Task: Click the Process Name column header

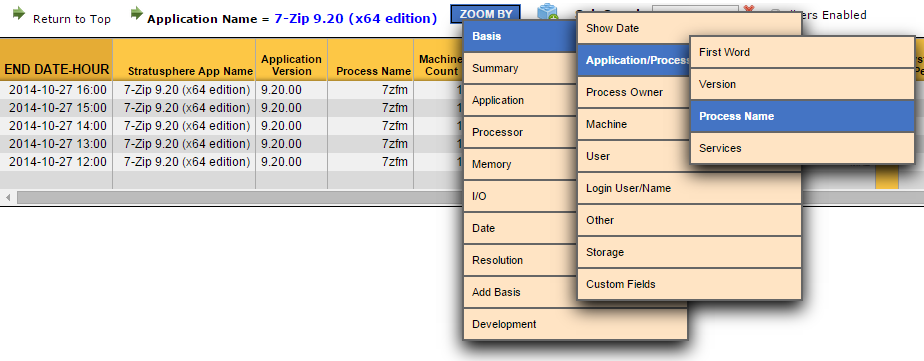Action: [x=371, y=59]
